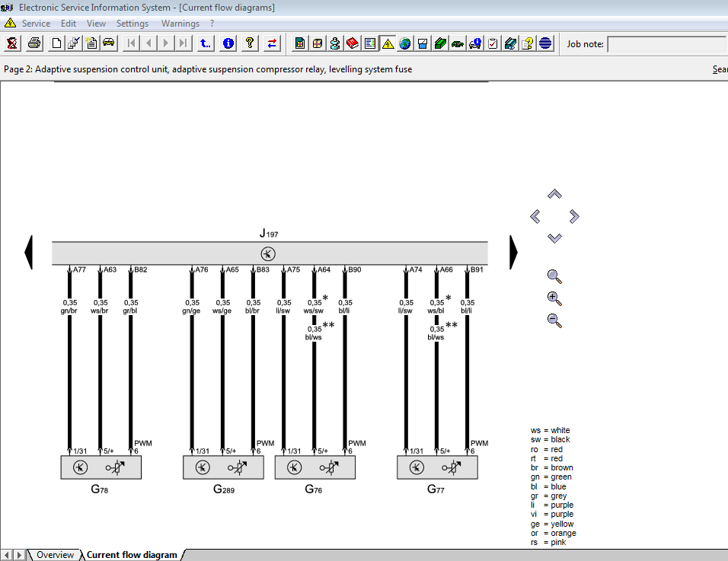Click the red book manual icon

(353, 43)
